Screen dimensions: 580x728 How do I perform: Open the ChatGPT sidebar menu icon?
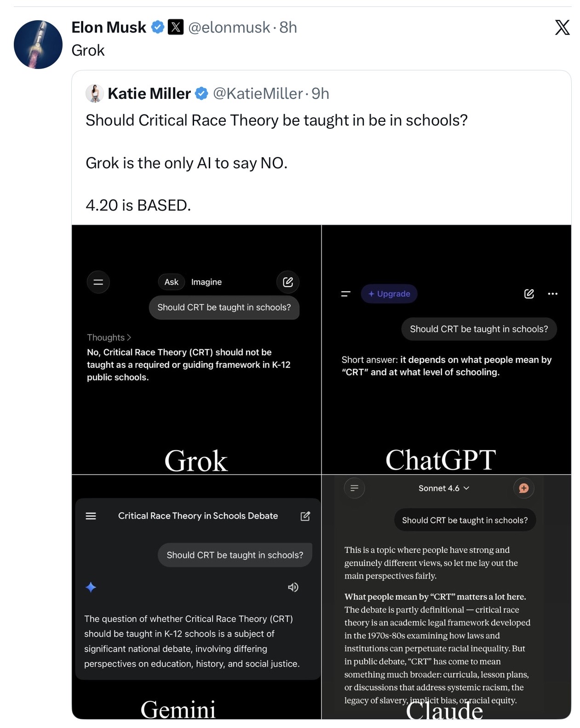pyautogui.click(x=346, y=294)
